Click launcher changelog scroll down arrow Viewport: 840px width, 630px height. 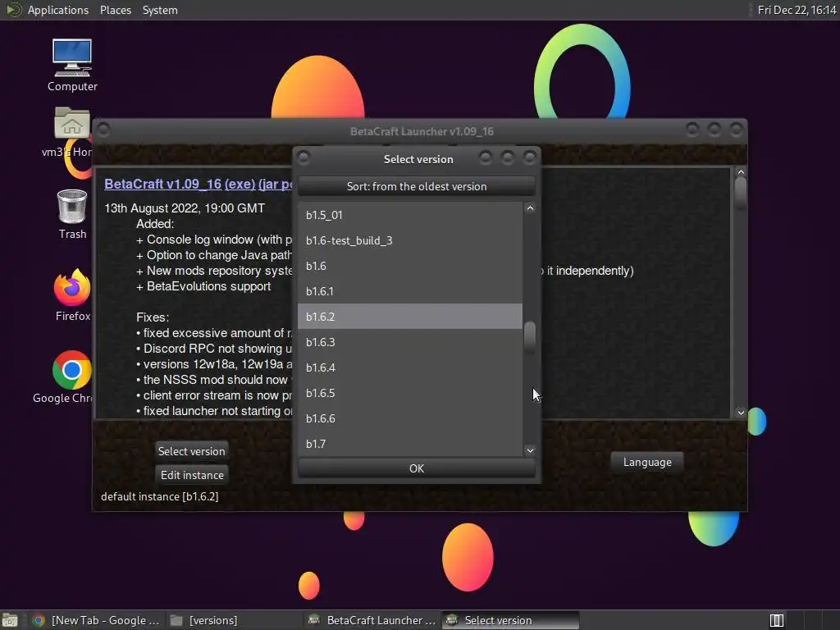coord(741,413)
